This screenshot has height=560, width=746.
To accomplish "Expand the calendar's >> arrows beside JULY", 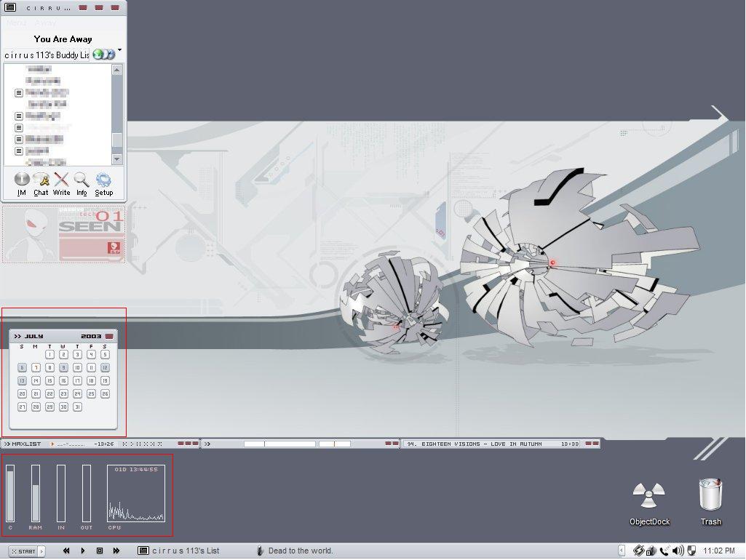I will point(17,336).
